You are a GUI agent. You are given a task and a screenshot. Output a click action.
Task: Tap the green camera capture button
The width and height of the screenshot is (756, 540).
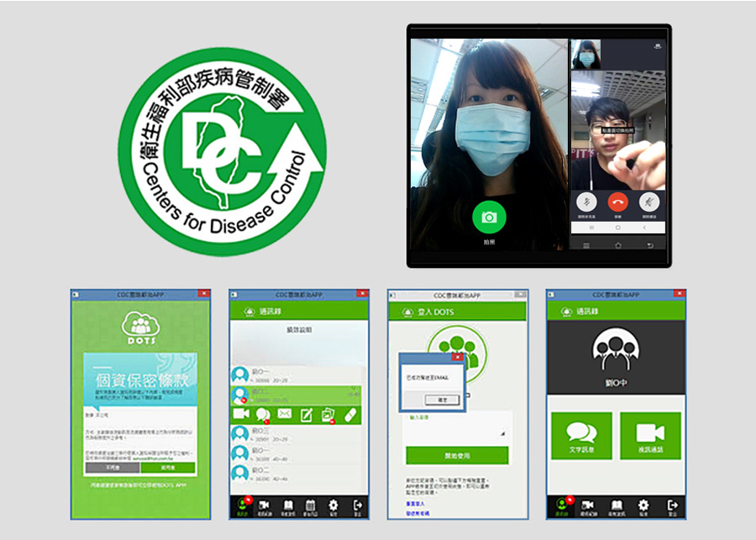[x=489, y=217]
